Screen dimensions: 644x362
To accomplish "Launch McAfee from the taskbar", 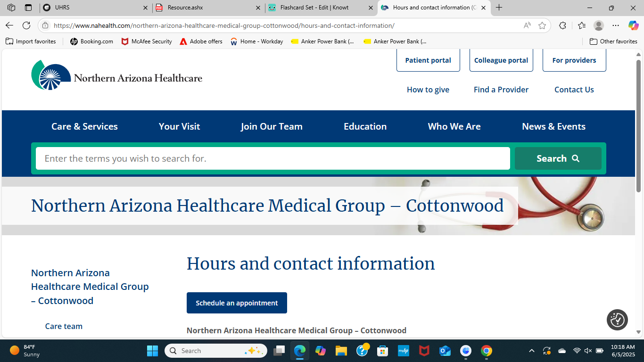I will point(424,351).
